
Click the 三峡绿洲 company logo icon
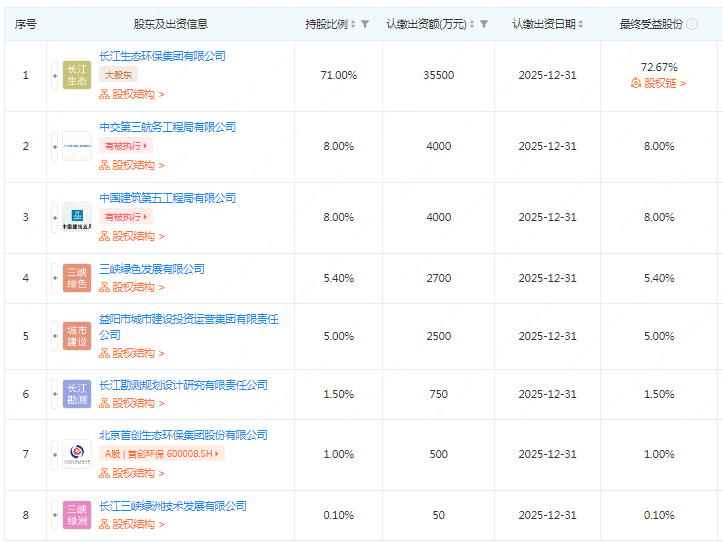click(77, 515)
